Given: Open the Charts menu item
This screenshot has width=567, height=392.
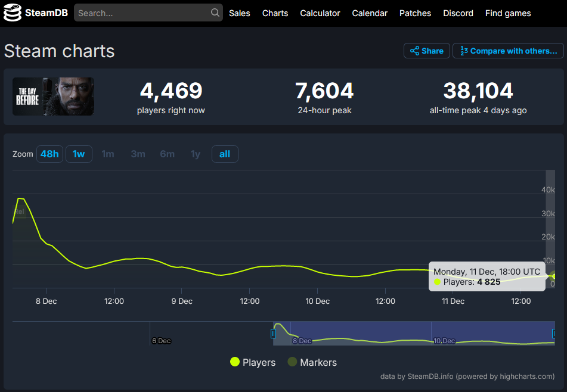Looking at the screenshot, I should 275,13.
